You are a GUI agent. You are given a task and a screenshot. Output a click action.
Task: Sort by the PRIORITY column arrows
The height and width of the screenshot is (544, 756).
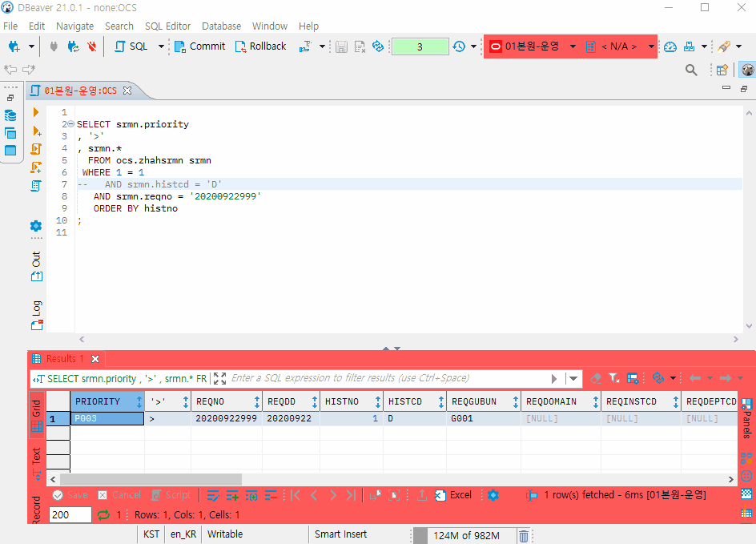coord(139,401)
